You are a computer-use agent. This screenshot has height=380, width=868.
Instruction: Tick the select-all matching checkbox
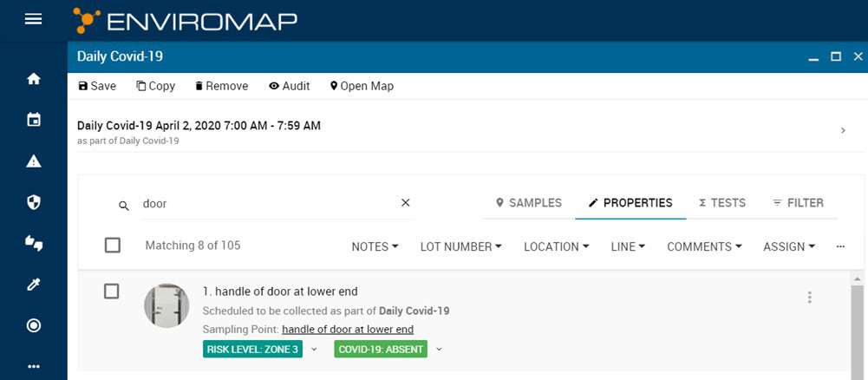(113, 246)
